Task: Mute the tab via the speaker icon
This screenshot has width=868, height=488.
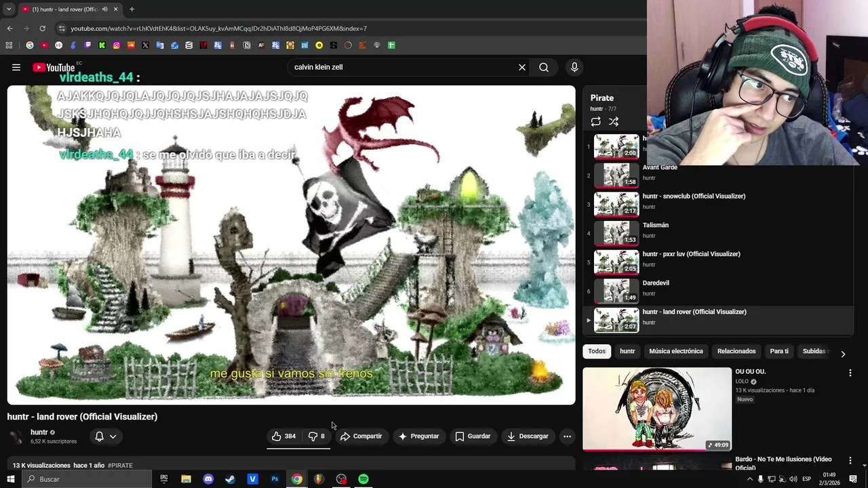Action: pyautogui.click(x=104, y=9)
